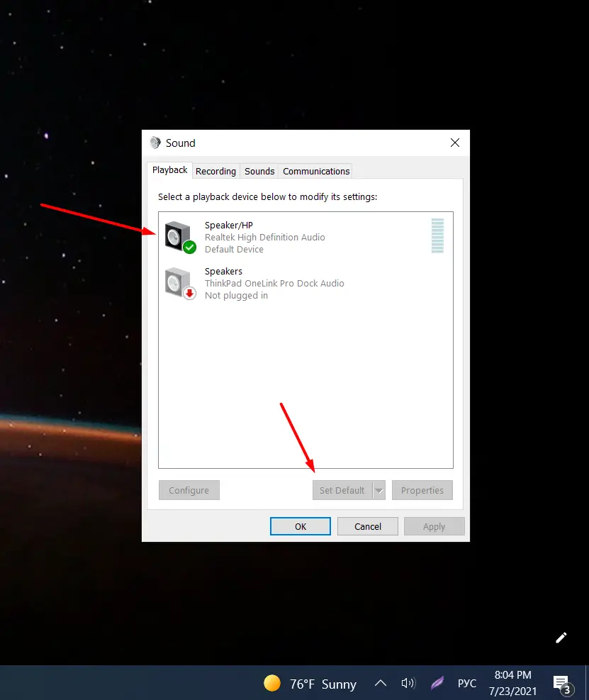Screen dimensions: 589x700
Task: Click the Configure button
Action: 189,490
